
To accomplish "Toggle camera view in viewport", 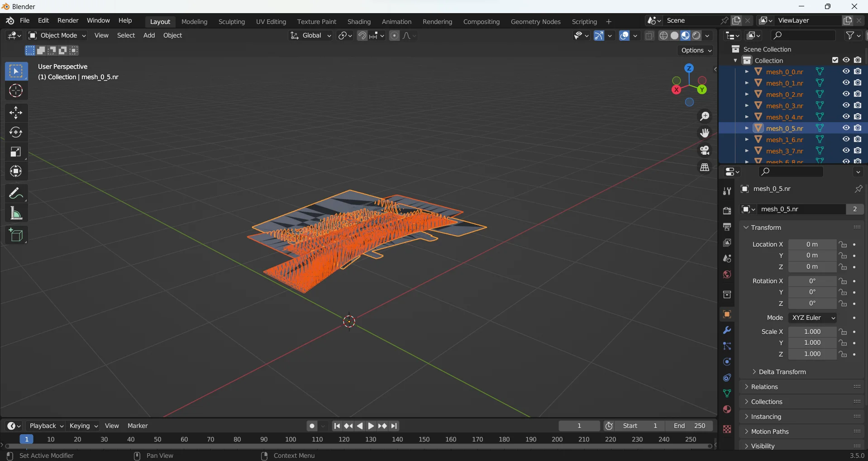I will [705, 150].
